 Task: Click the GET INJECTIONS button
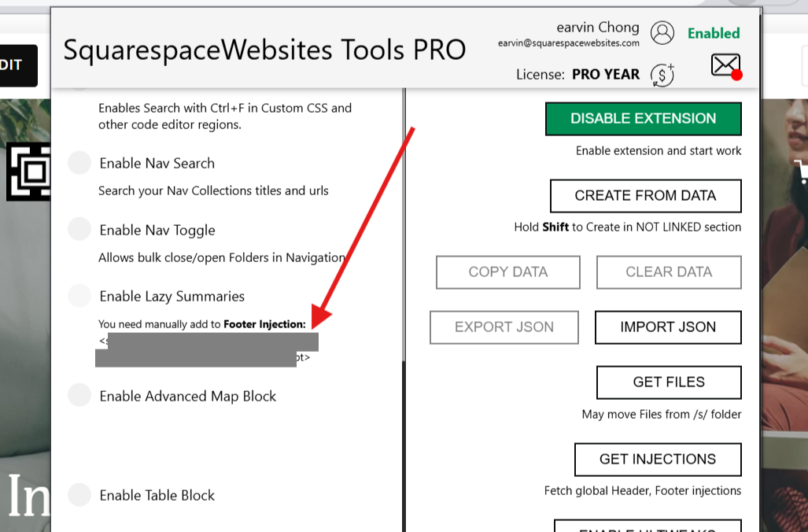pyautogui.click(x=658, y=460)
